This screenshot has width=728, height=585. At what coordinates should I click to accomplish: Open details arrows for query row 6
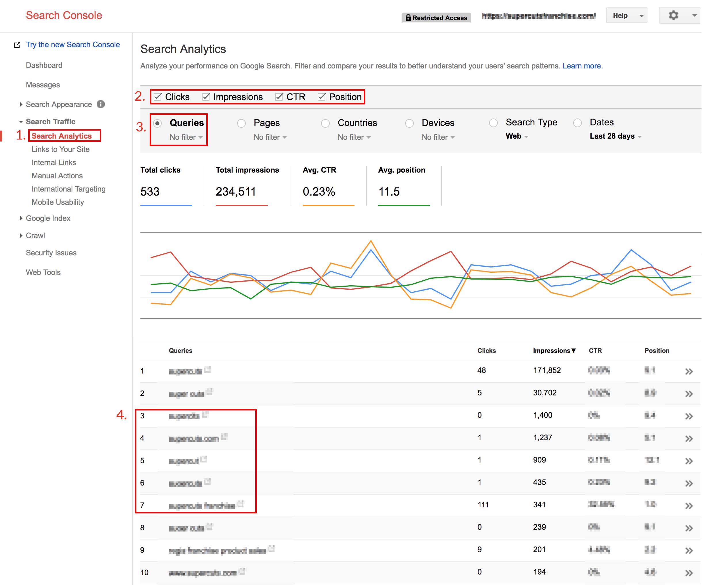[689, 483]
